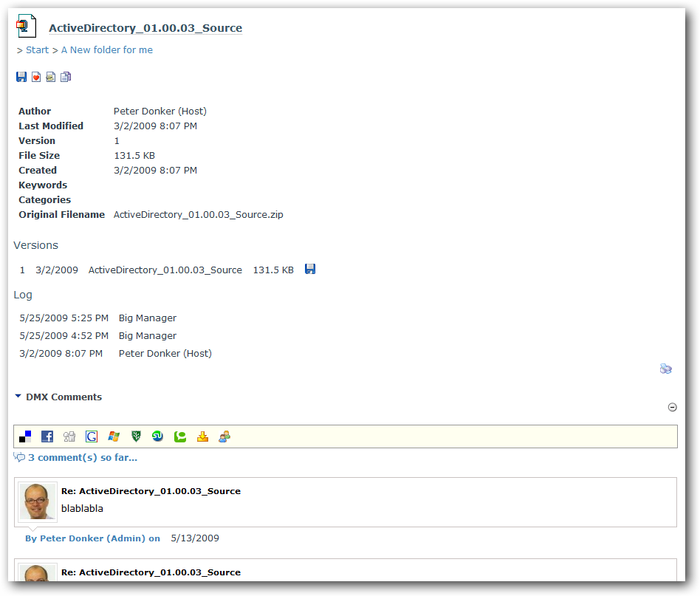Viewport: 700px width, 596px height.
Task: Click the log entry 5/25/2009 5:25 PM
Action: (64, 318)
